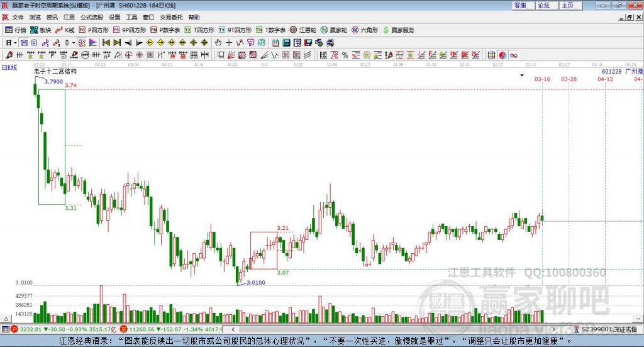Click SZ399001 深证成指 status entry

coord(609,329)
